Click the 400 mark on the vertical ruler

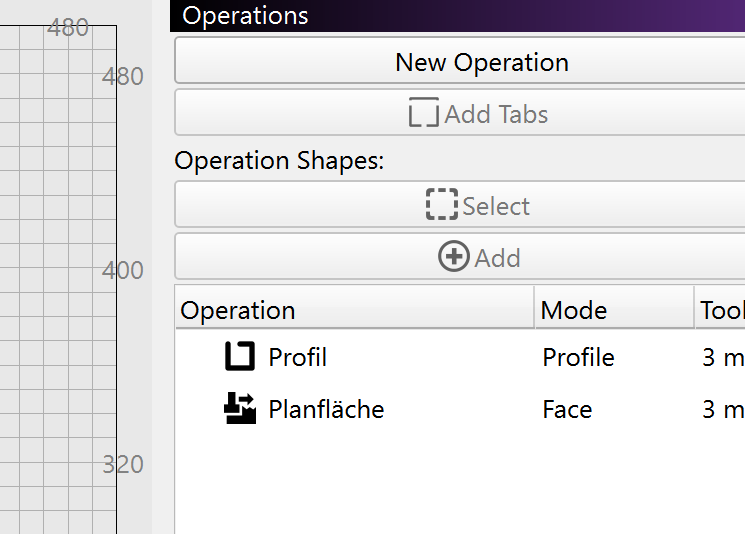tap(123, 270)
